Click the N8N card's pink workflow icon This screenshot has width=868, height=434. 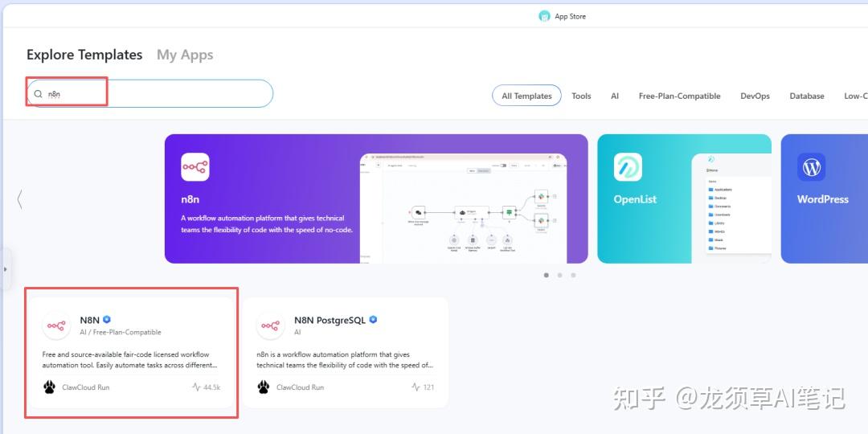56,325
